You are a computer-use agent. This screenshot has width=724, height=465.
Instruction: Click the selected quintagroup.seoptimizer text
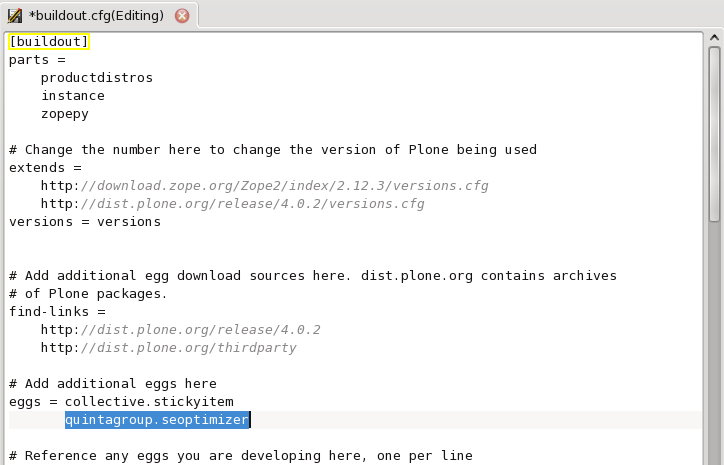coord(157,420)
